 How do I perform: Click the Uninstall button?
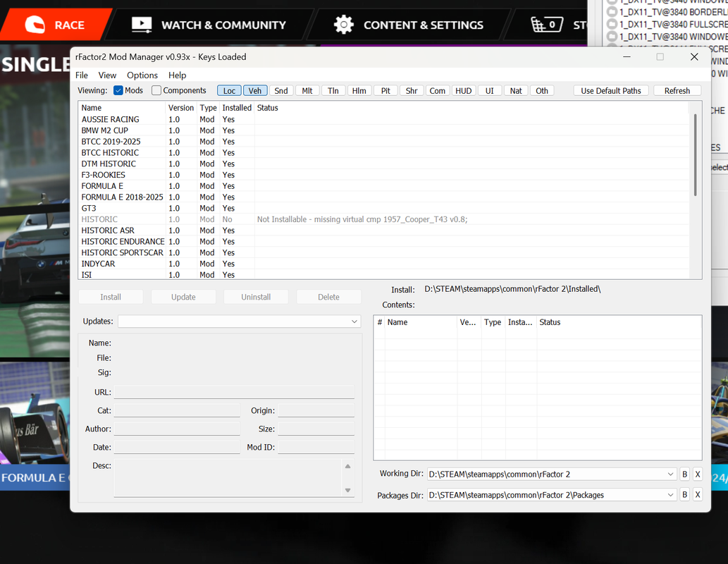[x=256, y=297]
